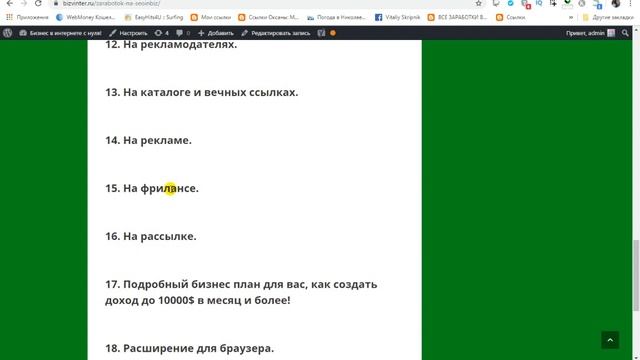
Task: Click the orange circle admin bar indicator
Action: (333, 33)
